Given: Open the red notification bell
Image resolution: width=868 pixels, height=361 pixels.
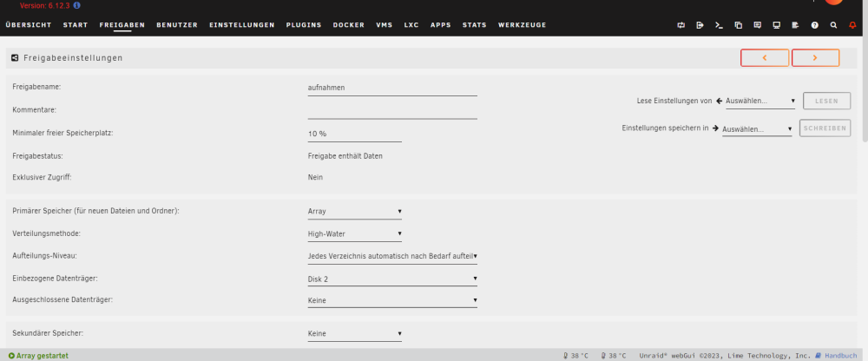Looking at the screenshot, I should point(852,25).
